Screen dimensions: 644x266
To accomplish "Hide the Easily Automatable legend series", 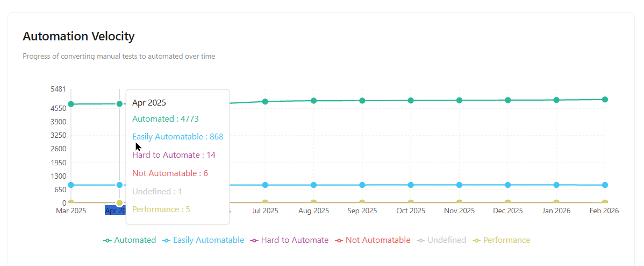I will 203,240.
